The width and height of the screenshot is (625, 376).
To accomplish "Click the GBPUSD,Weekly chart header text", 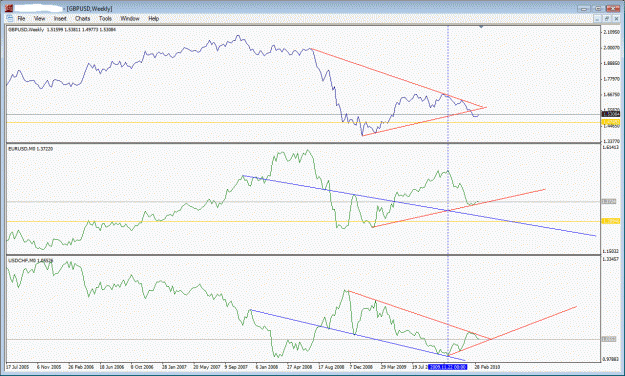I will [x=62, y=30].
